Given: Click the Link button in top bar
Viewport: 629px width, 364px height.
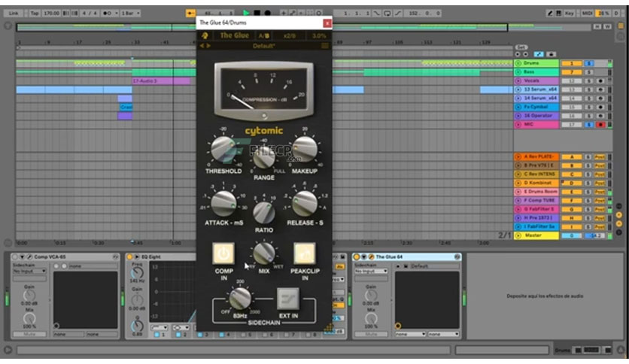Looking at the screenshot, I should click(x=14, y=14).
